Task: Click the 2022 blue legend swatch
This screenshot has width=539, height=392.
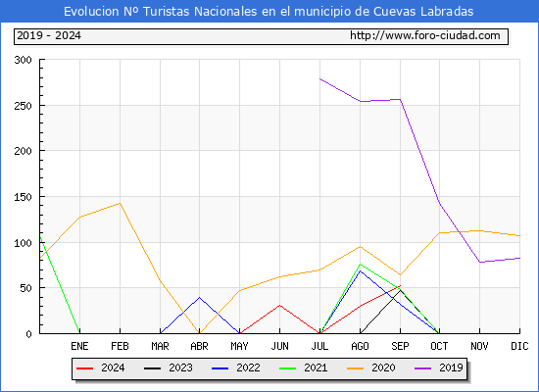Action: click(x=220, y=368)
